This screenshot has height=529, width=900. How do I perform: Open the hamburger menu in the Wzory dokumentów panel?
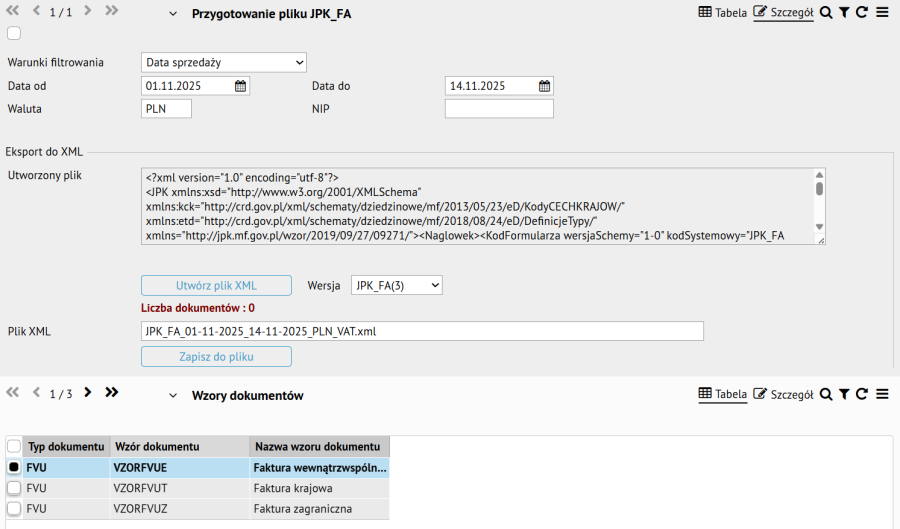click(x=882, y=394)
